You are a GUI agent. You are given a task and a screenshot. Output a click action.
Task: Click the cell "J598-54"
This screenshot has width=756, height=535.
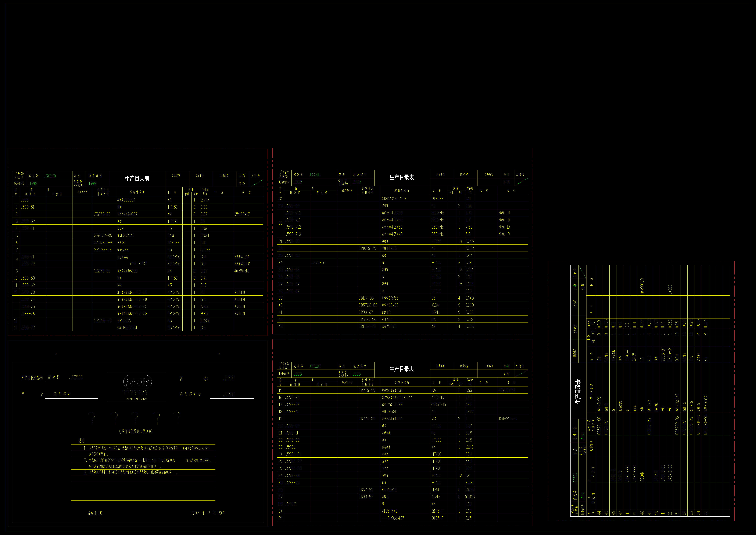tap(292, 426)
